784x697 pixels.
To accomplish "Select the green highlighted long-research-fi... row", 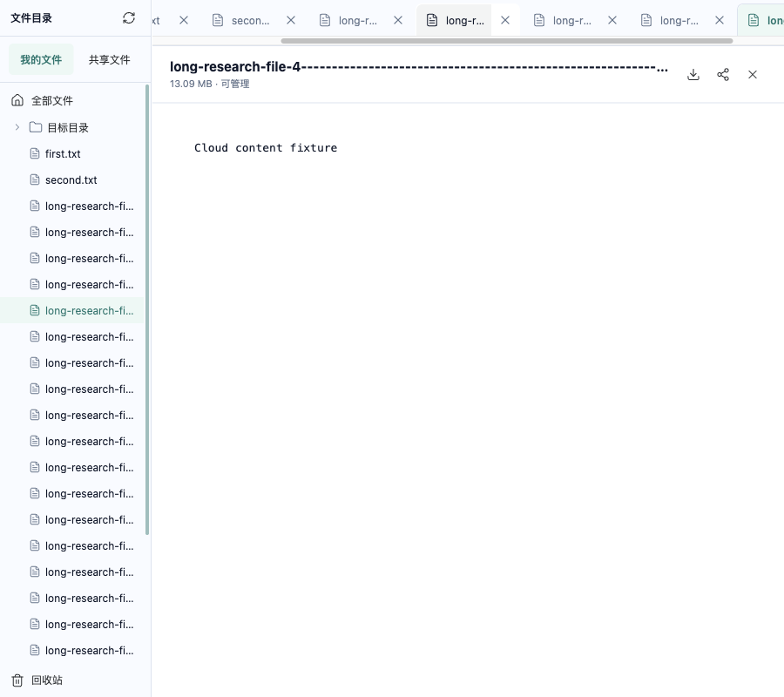I will pyautogui.click(x=72, y=310).
